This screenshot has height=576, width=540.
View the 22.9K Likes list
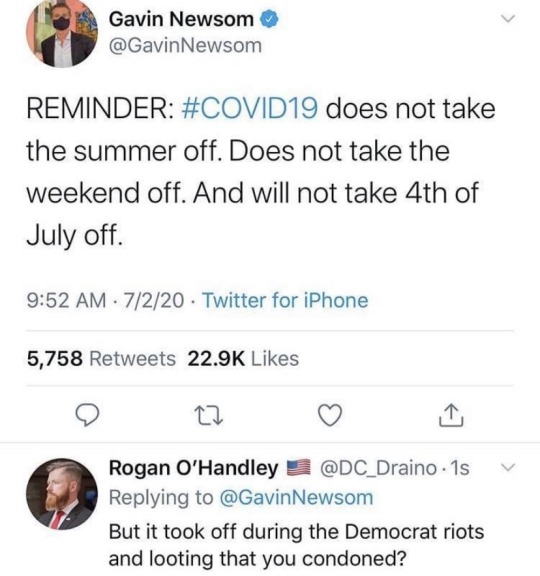pos(243,359)
